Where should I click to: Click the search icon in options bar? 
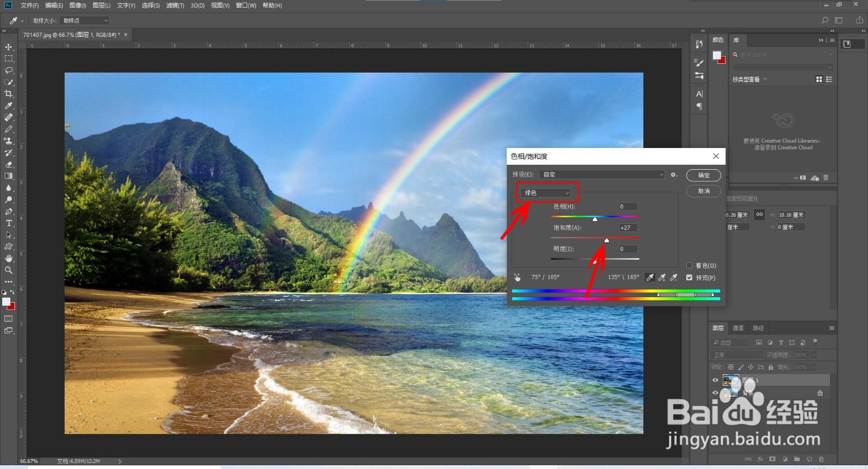coord(825,20)
